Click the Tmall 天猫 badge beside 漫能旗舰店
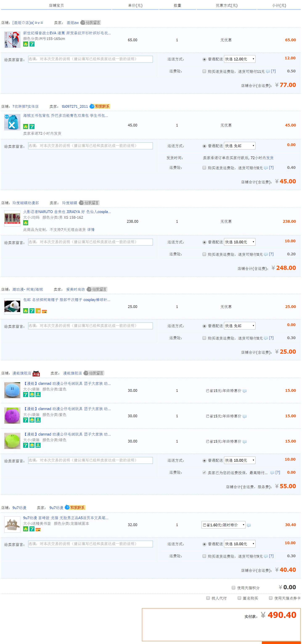 (x=36, y=373)
